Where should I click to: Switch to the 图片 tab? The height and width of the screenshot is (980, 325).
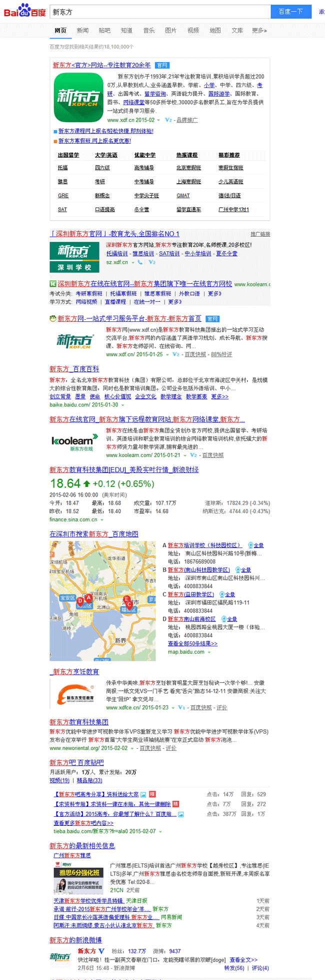coord(170,31)
